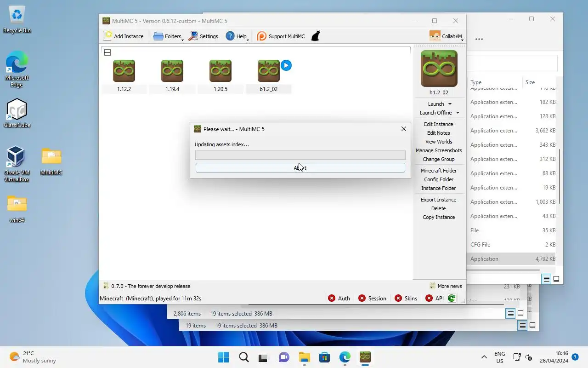Open Manage Screenshots
The image size is (588, 368).
(439, 150)
